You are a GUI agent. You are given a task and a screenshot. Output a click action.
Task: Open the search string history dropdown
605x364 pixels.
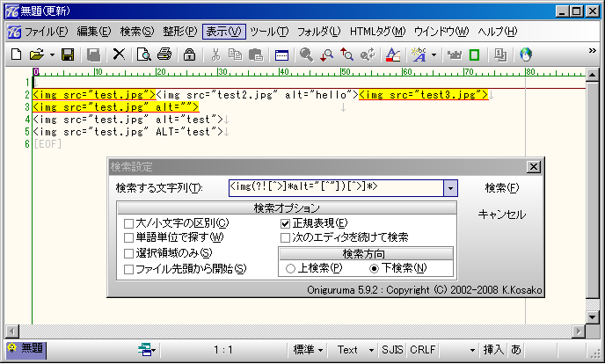point(450,188)
